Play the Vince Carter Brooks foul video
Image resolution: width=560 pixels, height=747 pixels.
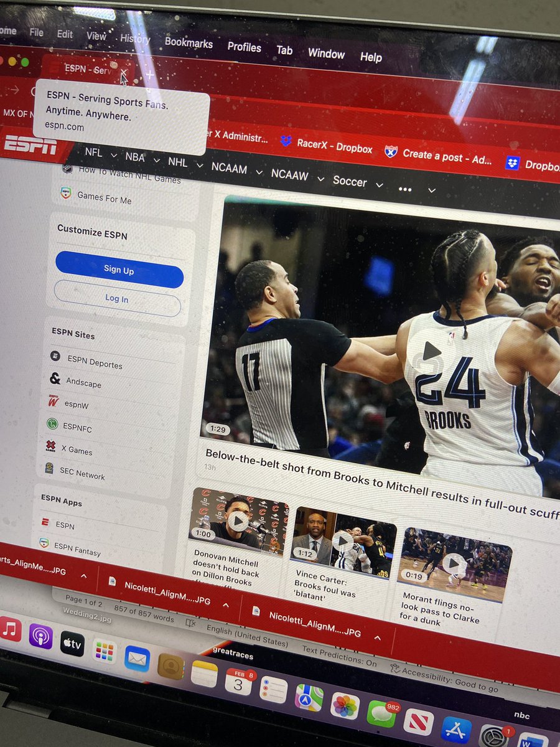(x=343, y=541)
